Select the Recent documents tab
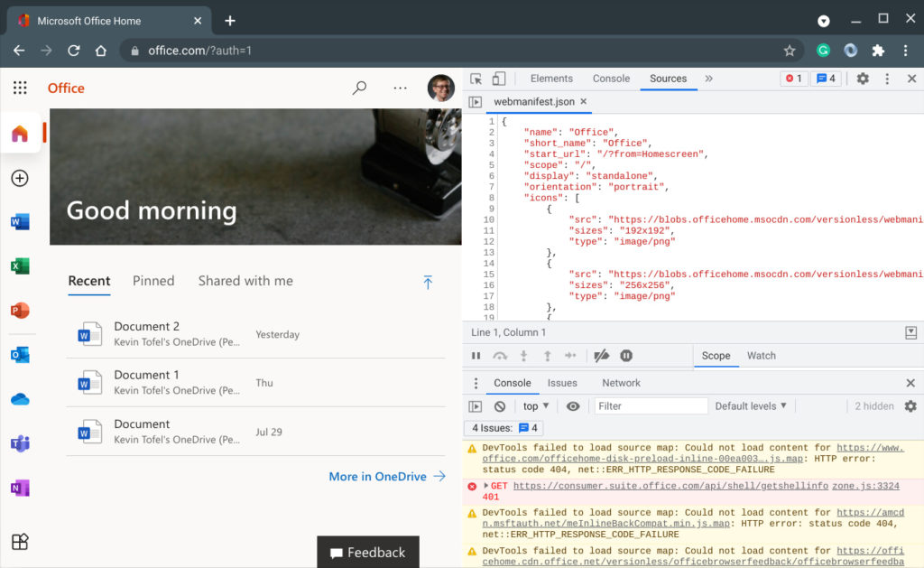The image size is (924, 568). point(89,281)
